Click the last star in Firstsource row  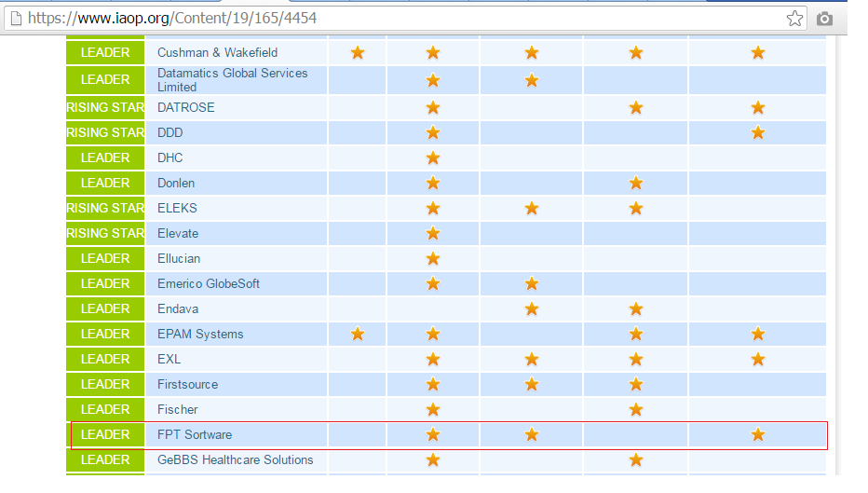[x=636, y=385]
